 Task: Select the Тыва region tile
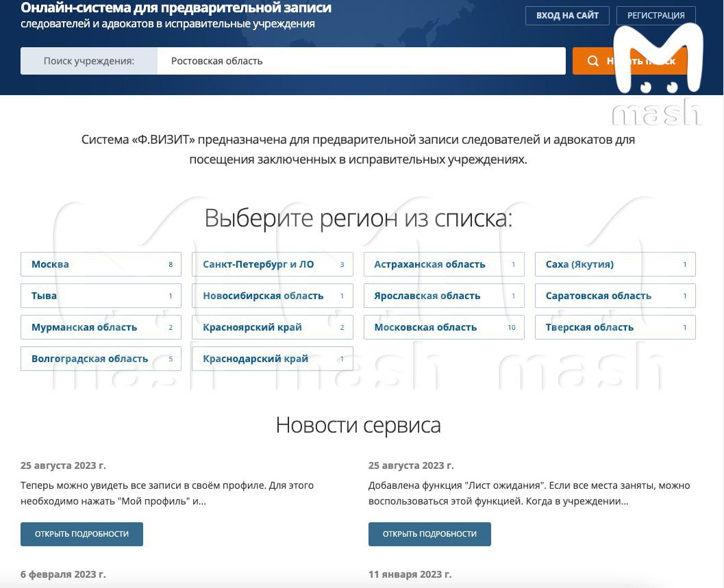pos(101,296)
